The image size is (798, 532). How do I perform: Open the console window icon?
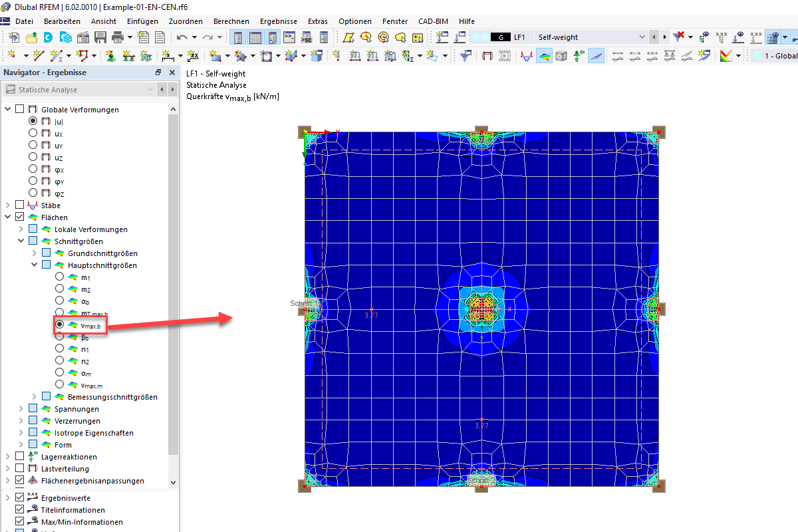289,37
